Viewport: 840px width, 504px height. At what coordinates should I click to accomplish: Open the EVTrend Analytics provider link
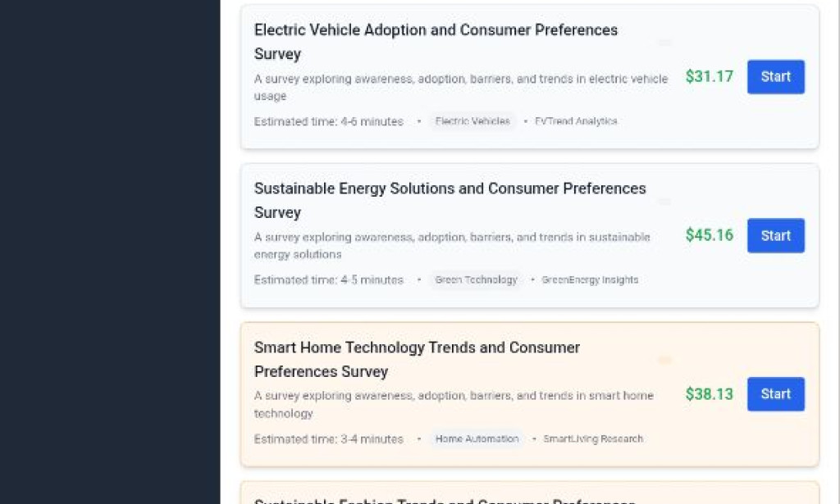(575, 120)
